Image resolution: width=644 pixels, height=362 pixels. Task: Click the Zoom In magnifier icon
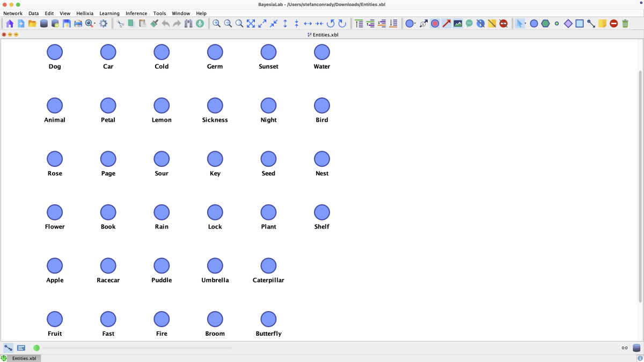(x=216, y=24)
